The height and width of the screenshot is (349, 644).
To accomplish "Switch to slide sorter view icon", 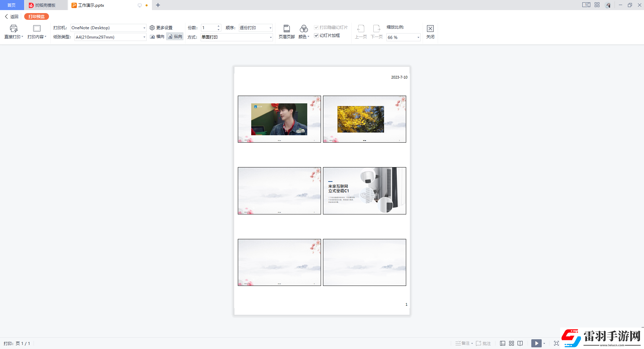I will click(x=511, y=343).
